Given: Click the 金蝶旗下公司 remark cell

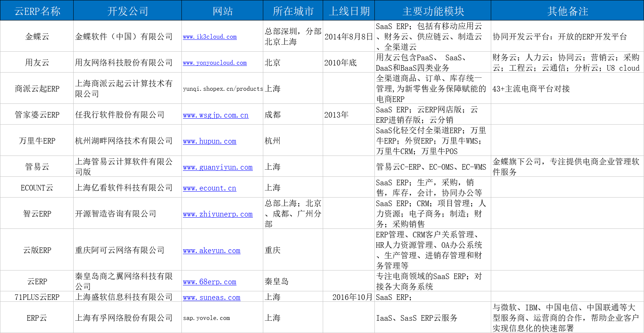Looking at the screenshot, I should coord(567,166).
